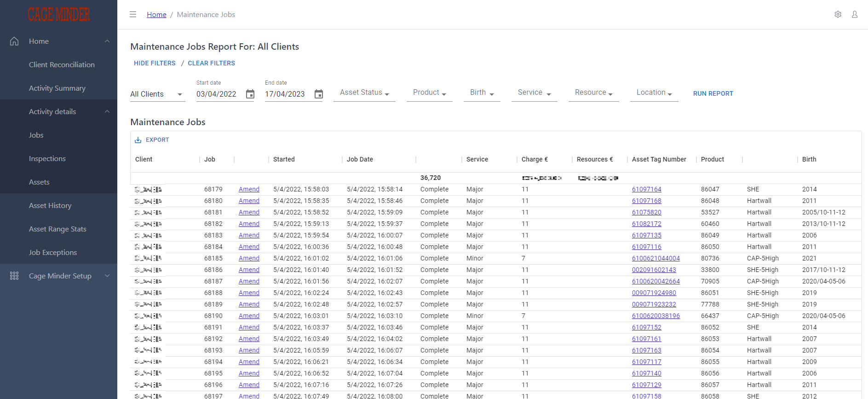Open Jobs in sidebar
868x399 pixels.
36,135
